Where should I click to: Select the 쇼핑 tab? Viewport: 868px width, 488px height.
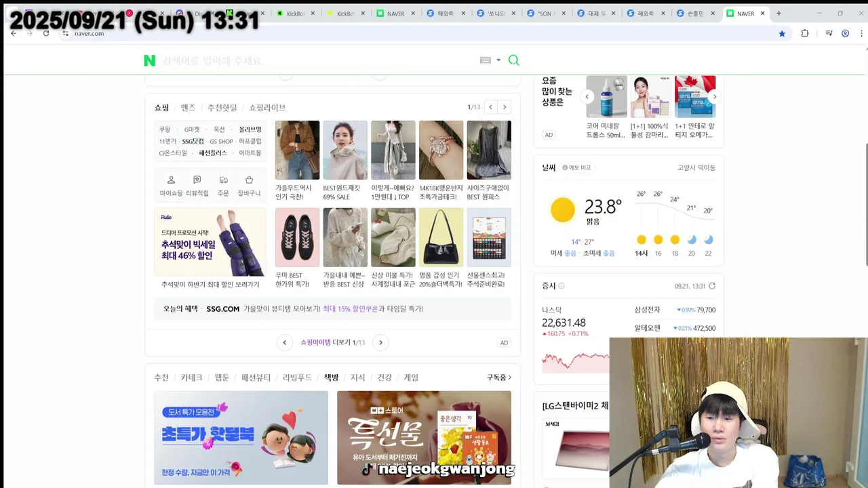click(161, 107)
